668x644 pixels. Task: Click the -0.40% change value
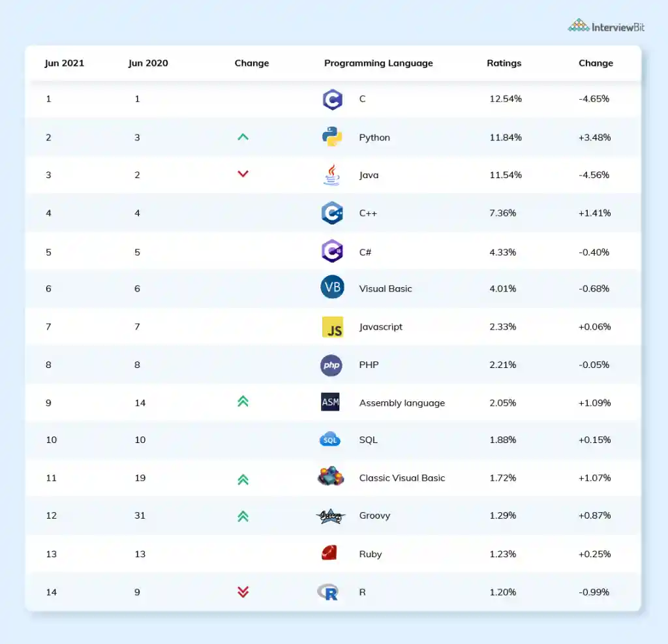click(594, 253)
